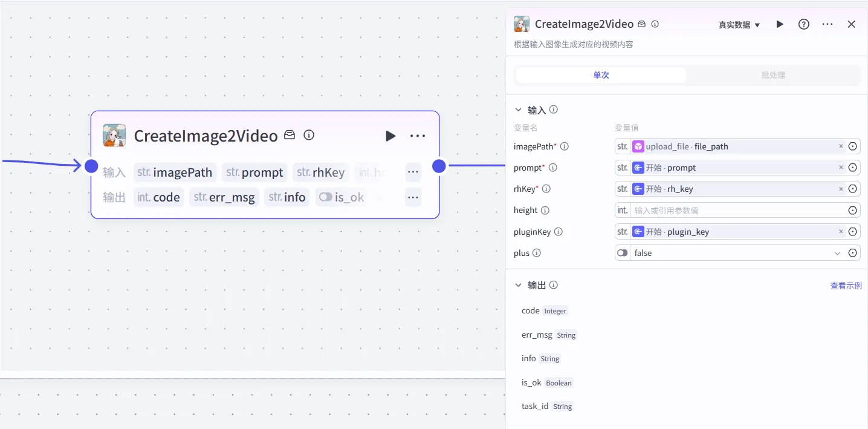Show info tooltip for 输入 section
The height and width of the screenshot is (429, 868).
(x=553, y=110)
